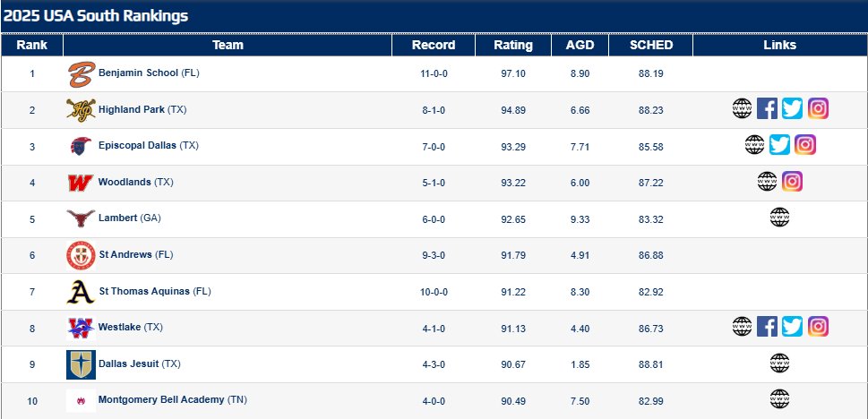Open Dallas Jesuit website globe icon

779,363
